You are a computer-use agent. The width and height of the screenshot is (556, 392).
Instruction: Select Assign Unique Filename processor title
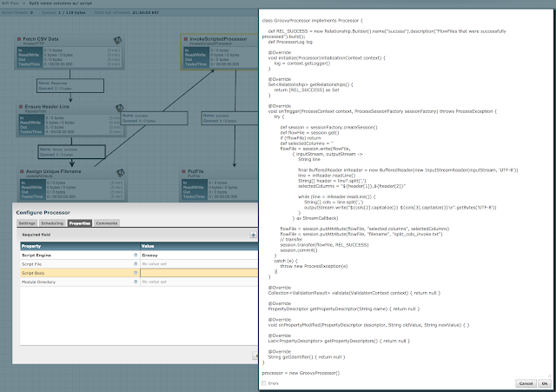[54, 171]
